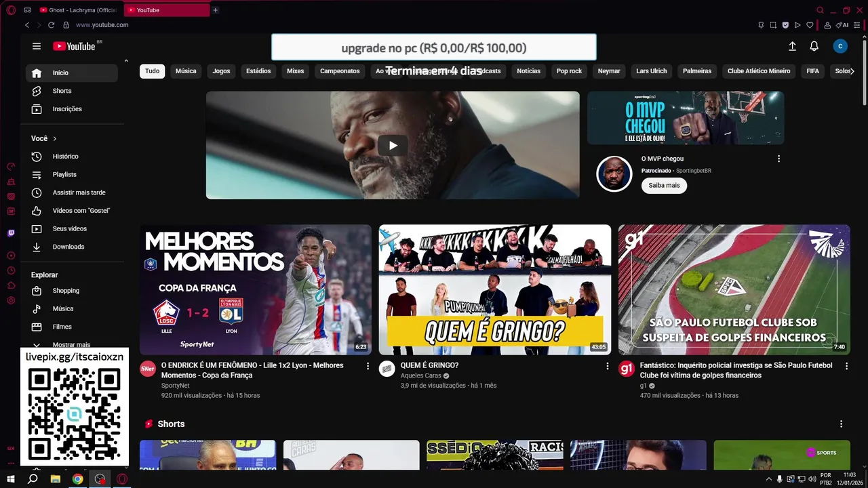Select the "Lars Ulrich" chip
This screenshot has width=868, height=488.
pos(652,71)
